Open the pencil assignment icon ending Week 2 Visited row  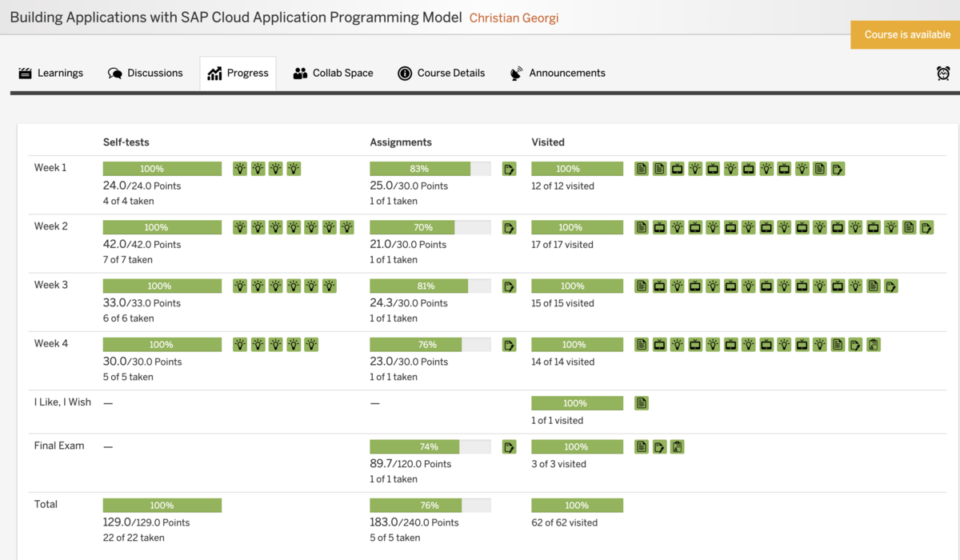[926, 228]
